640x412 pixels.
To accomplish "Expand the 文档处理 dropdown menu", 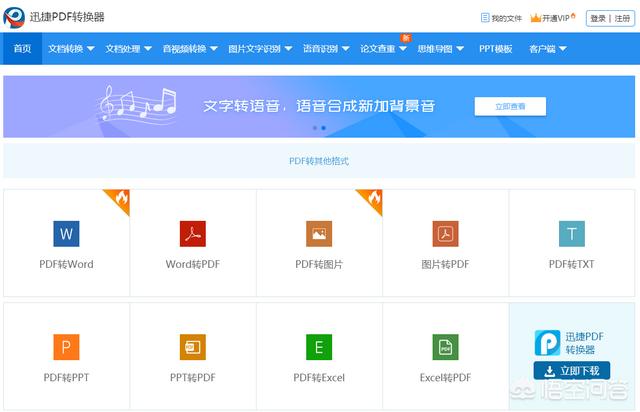I will (x=128, y=48).
